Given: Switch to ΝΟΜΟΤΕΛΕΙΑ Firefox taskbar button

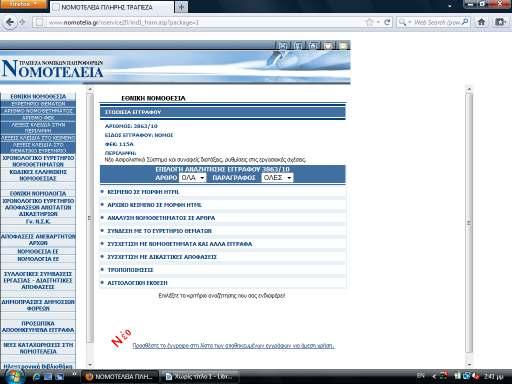Looking at the screenshot, I should tap(121, 377).
